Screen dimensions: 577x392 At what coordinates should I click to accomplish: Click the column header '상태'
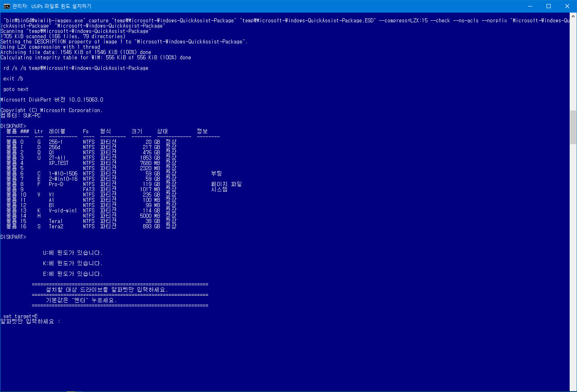pos(163,131)
